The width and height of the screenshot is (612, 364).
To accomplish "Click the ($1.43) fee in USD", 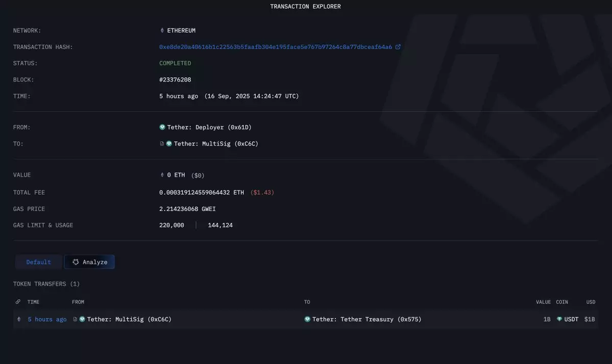I will [262, 193].
